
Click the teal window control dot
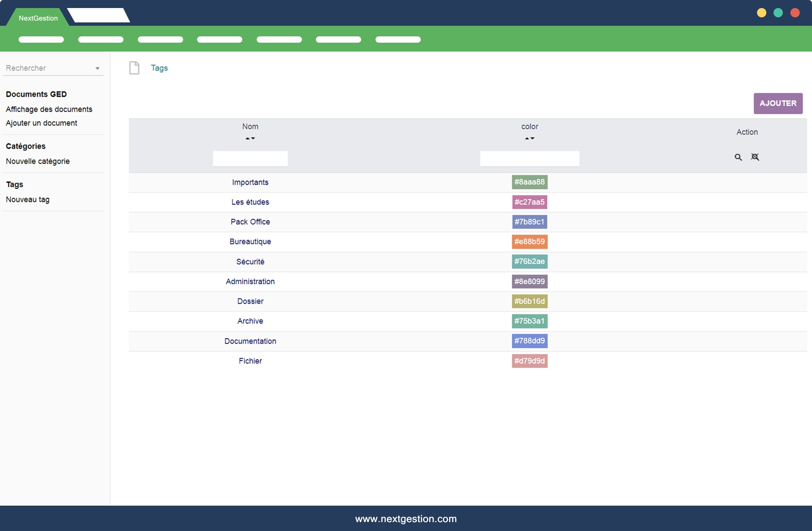[778, 13]
